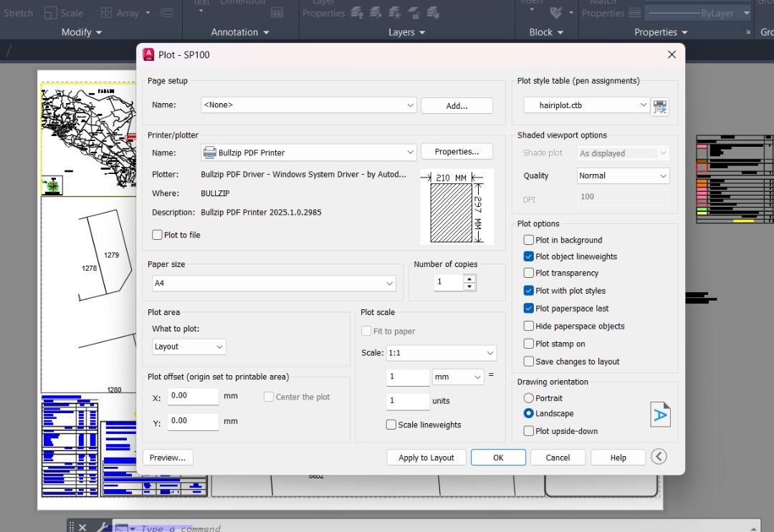Screen dimensions: 774x532
Task: Click the Number of copies field
Action: click(x=449, y=282)
